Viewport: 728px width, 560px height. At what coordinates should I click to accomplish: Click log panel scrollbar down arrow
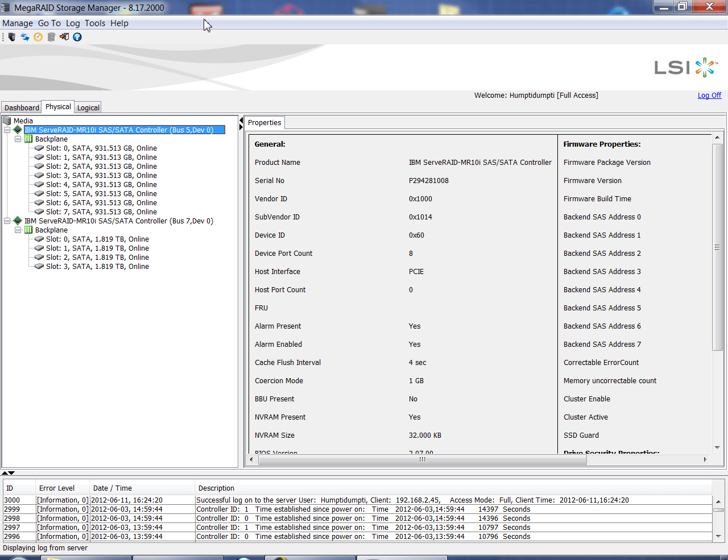(718, 536)
